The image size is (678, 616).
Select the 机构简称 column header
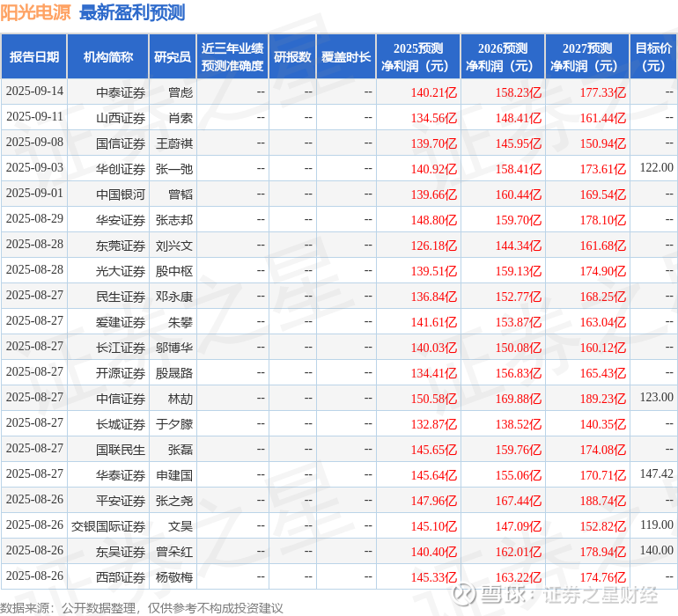108,56
